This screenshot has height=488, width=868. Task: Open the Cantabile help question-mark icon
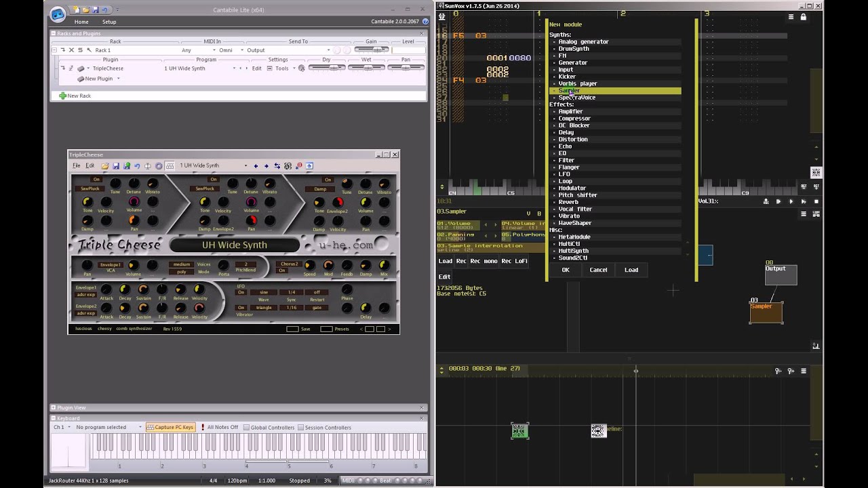425,22
